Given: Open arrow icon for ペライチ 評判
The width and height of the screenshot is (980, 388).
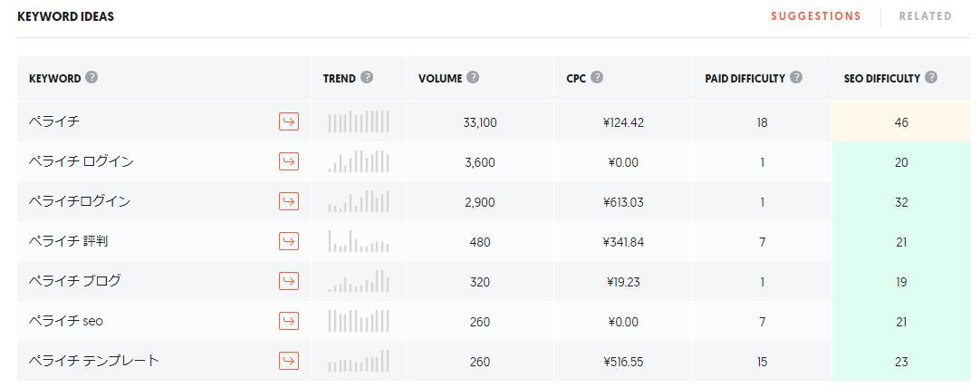Looking at the screenshot, I should (x=289, y=241).
